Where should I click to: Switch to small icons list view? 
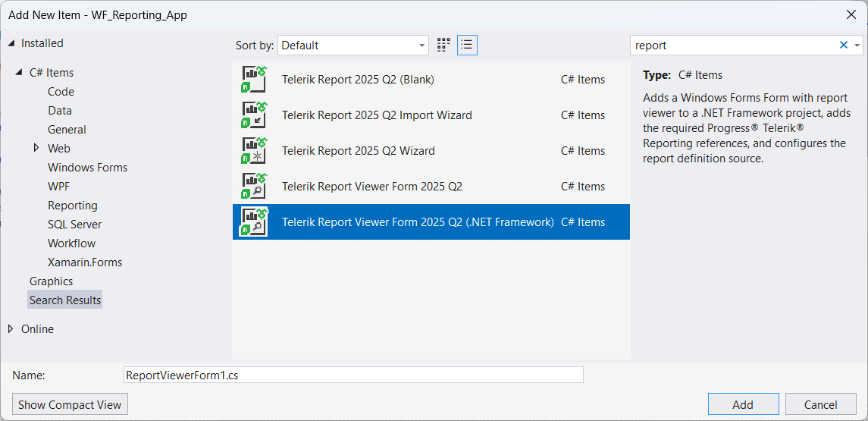click(x=467, y=46)
